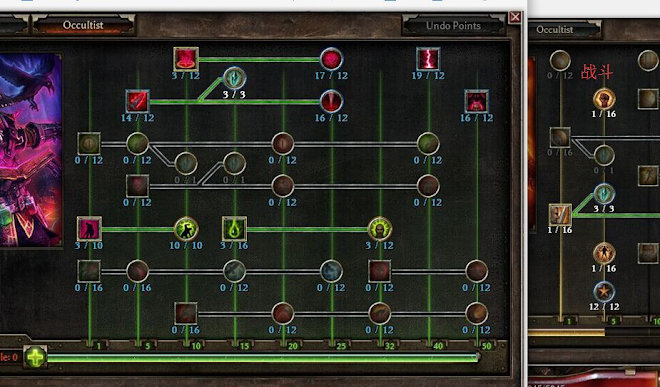Select the star skill showing 12 / 12
This screenshot has width=660, height=387.
(604, 292)
